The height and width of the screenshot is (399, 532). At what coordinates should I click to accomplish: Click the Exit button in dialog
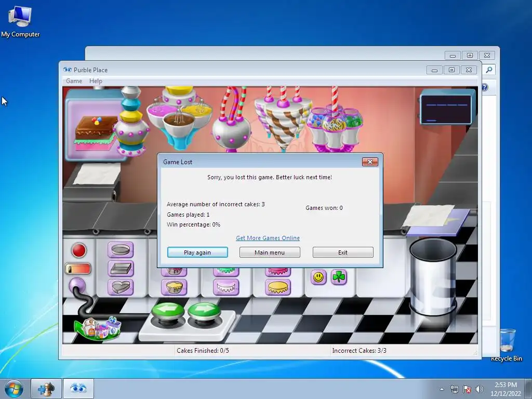343,252
